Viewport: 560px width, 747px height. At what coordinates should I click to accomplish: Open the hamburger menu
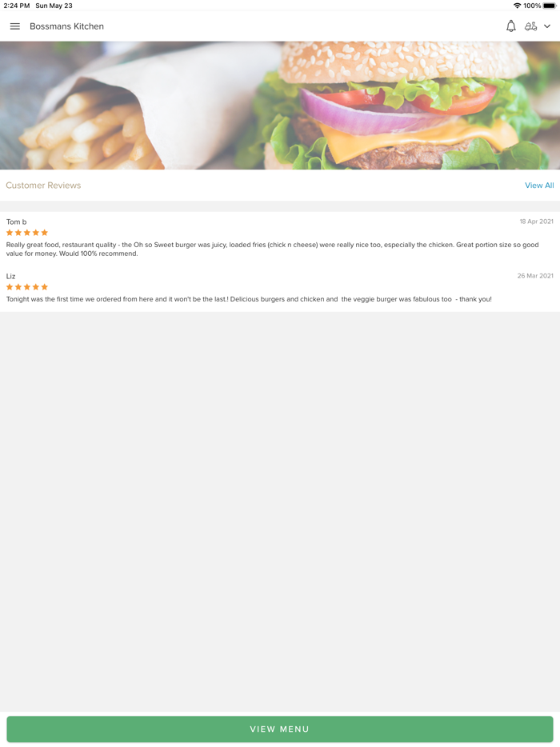click(14, 26)
